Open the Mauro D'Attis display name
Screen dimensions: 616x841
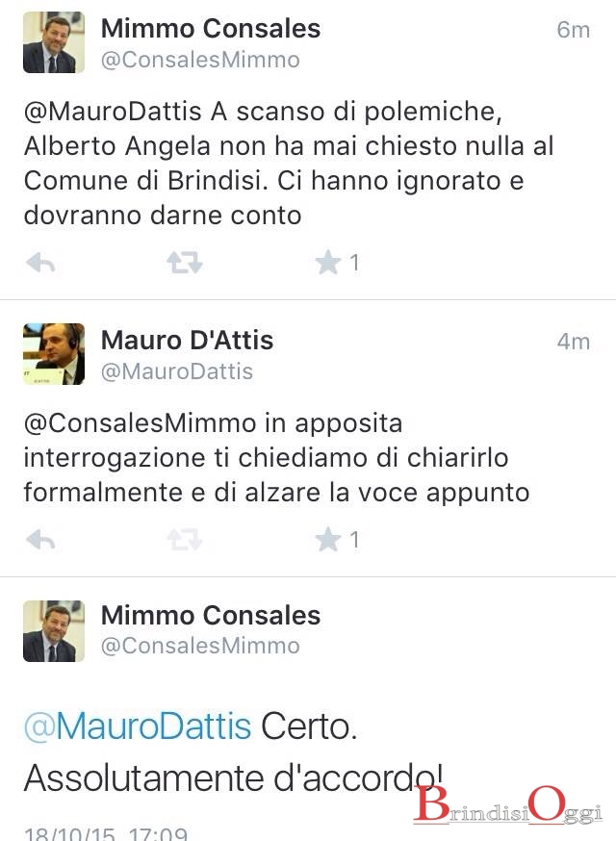coord(188,340)
